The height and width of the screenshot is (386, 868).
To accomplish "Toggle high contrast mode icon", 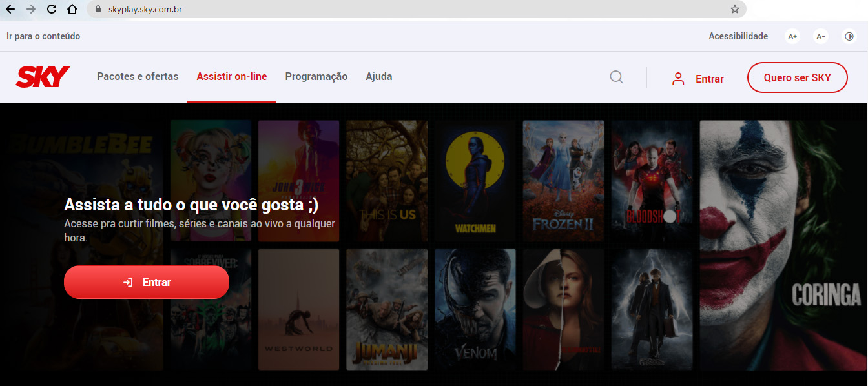I will coord(849,37).
